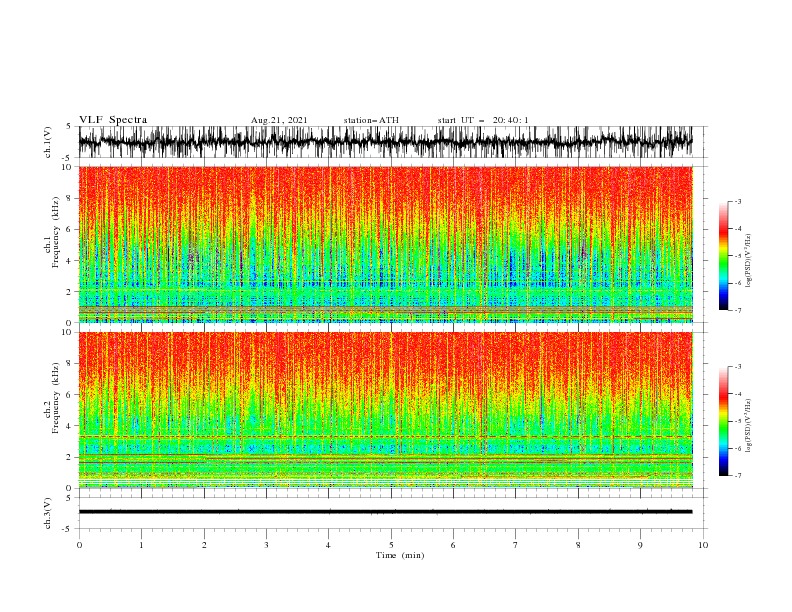Image resolution: width=792 pixels, height=612 pixels.
Task: Click the ch.2 spectrogram image
Action: [385, 410]
